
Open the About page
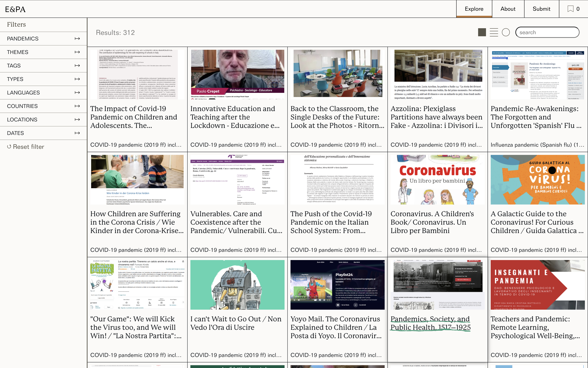[x=508, y=9]
